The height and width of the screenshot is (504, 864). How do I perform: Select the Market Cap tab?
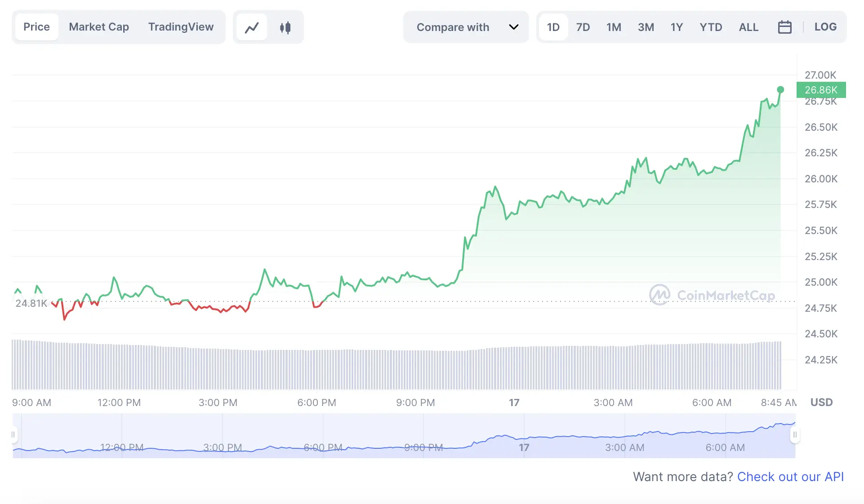tap(99, 27)
